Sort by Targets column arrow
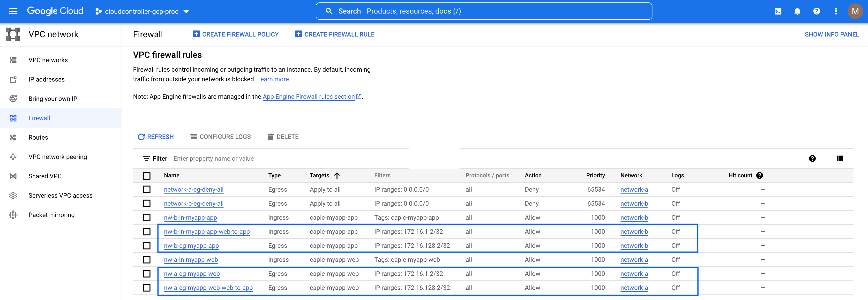Viewport: 868px width, 300px height. pos(337,175)
